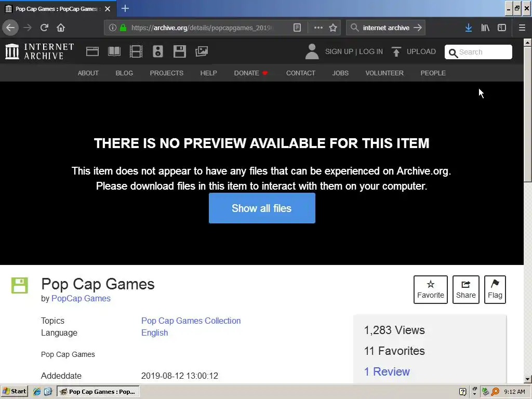Flag this item
The image size is (532, 399).
[x=495, y=289]
